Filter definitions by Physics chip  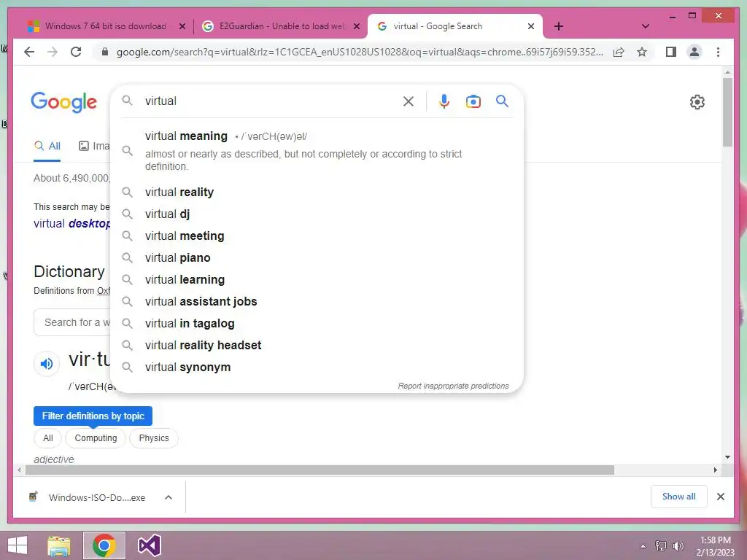pyautogui.click(x=153, y=438)
